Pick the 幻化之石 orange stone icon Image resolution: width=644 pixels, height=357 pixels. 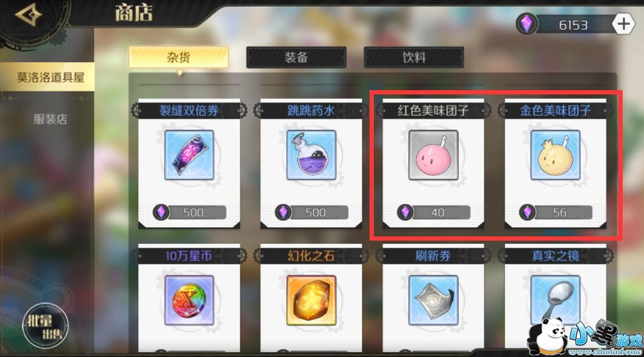click(311, 300)
